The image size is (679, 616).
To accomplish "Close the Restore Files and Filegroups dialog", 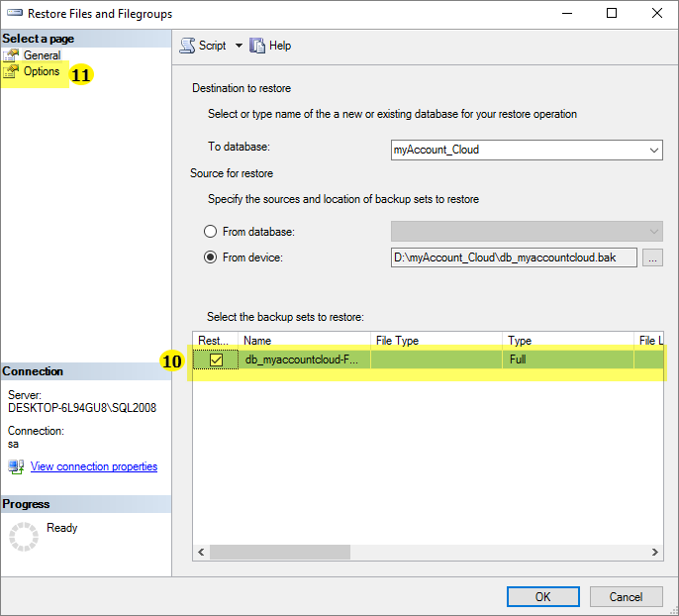I will tap(657, 14).
